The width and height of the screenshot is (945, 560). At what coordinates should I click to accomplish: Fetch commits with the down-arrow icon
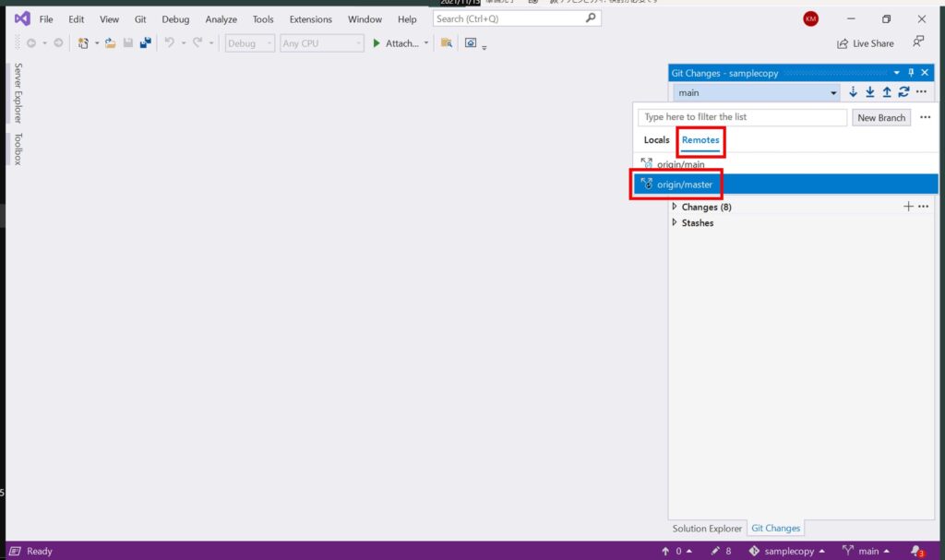[x=853, y=91]
